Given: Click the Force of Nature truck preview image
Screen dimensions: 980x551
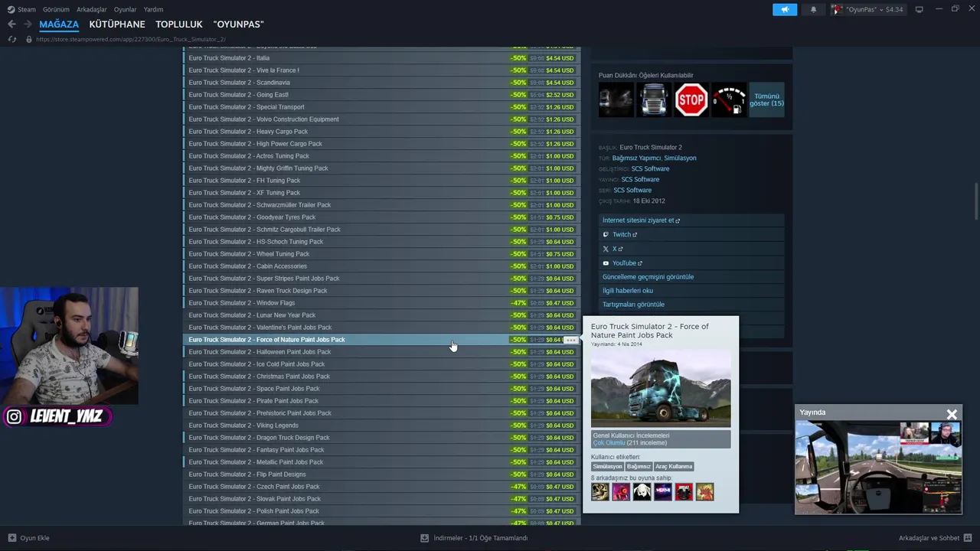Looking at the screenshot, I should (661, 389).
